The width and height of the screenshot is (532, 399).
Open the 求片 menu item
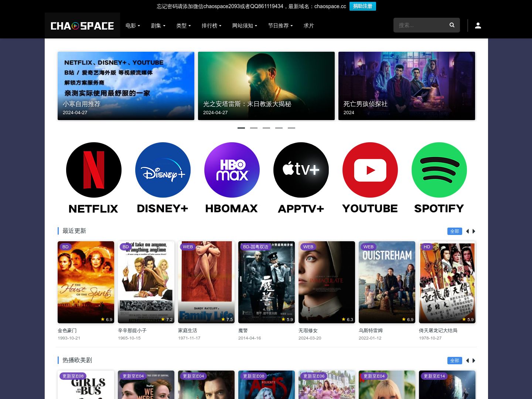coord(309,25)
